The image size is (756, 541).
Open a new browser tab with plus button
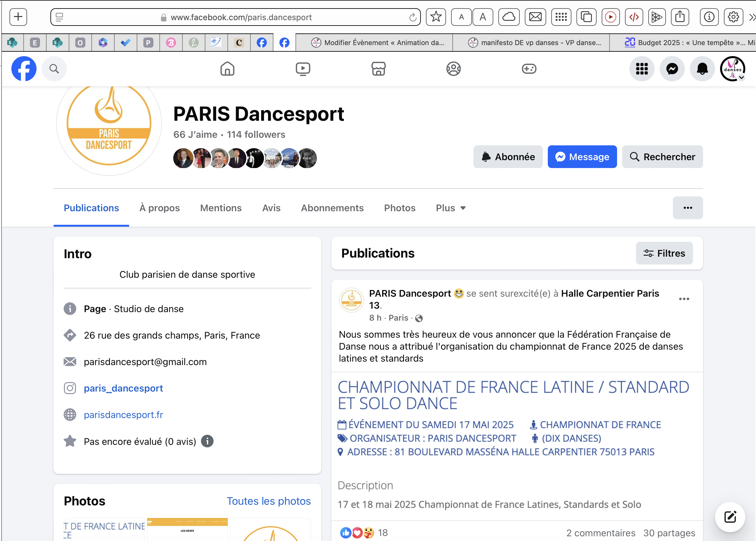pyautogui.click(x=18, y=17)
